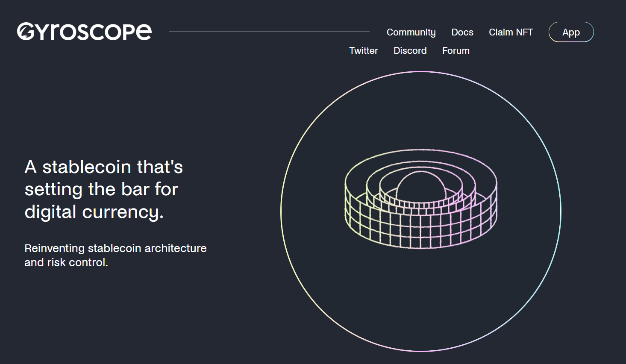Click the "and risk control." text
Screen dimensions: 626x364
click(66, 262)
